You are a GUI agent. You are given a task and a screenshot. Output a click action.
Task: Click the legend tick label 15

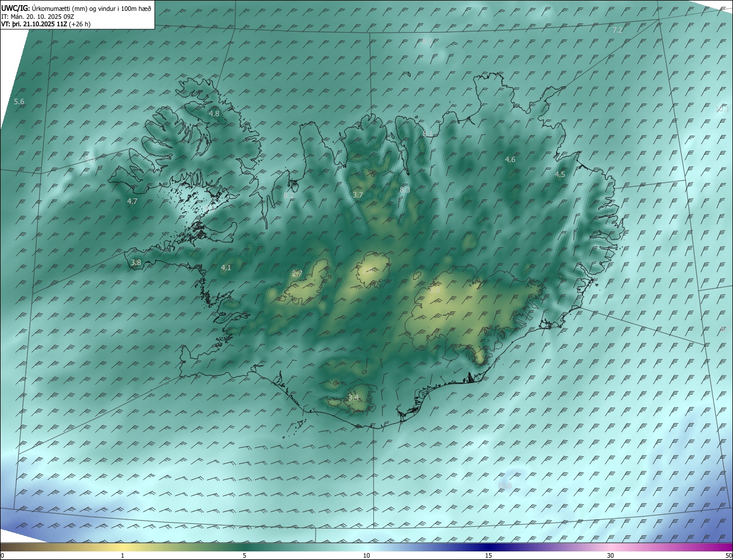click(x=488, y=555)
